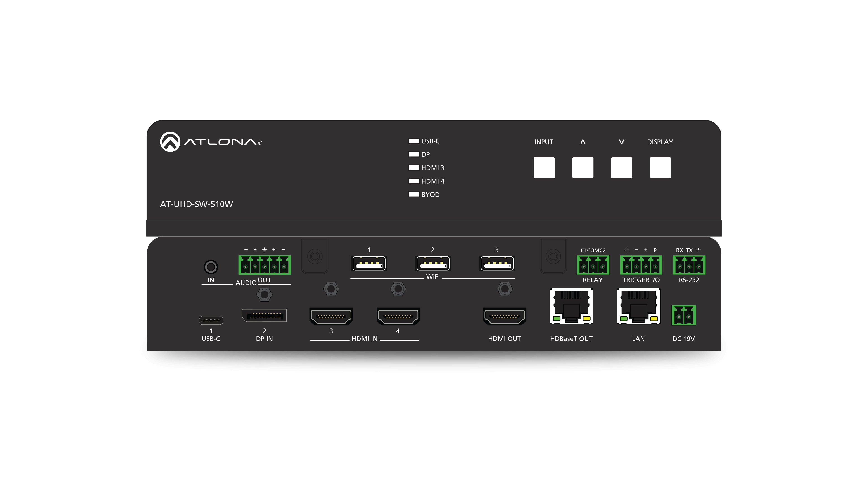Click the locking nut above HDMI IN 4
The height and width of the screenshot is (489, 868).
click(x=398, y=289)
